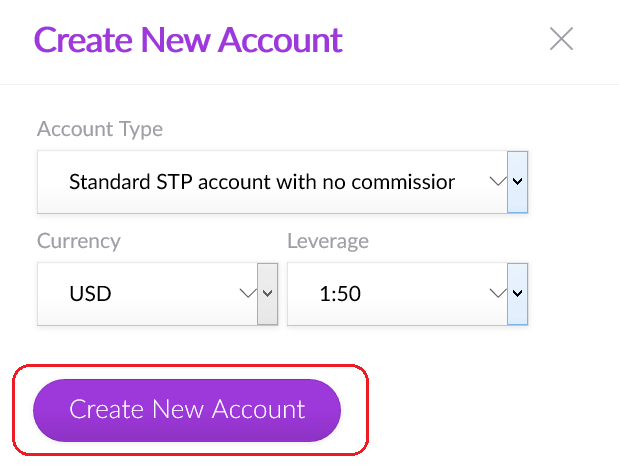
Task: Select the Standard STP account text
Action: 262,182
